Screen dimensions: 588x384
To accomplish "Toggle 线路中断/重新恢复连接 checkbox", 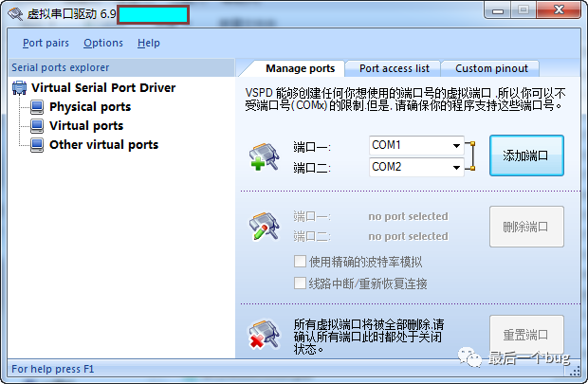I will coord(300,283).
